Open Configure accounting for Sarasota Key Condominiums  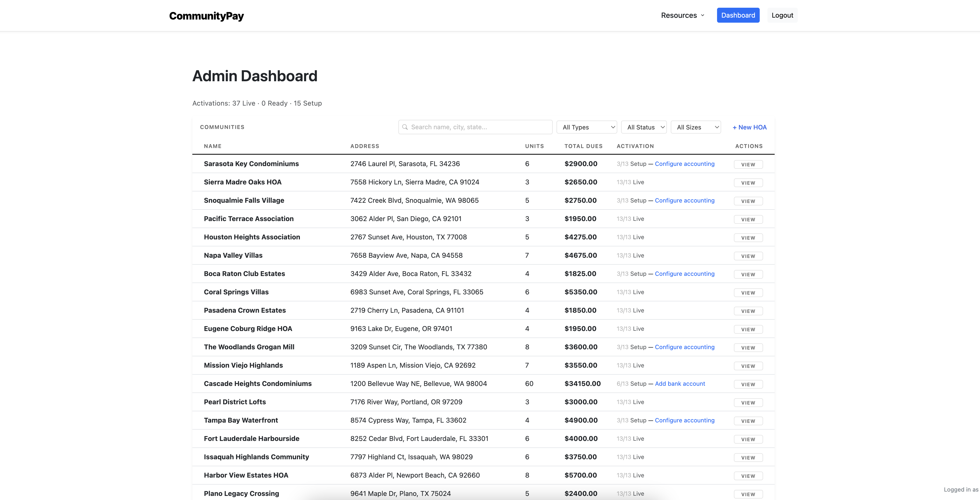tap(685, 164)
